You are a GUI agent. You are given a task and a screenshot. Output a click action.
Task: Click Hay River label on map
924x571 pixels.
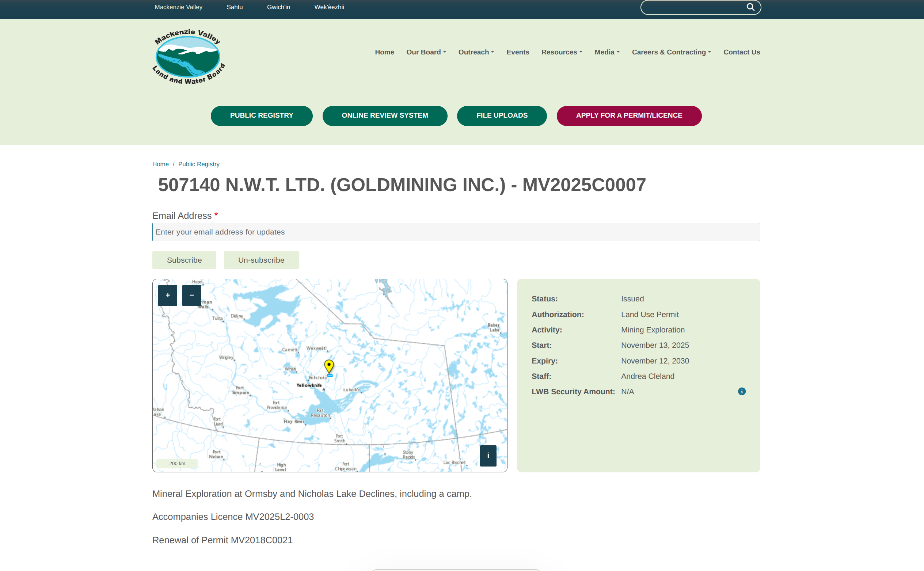[294, 422]
